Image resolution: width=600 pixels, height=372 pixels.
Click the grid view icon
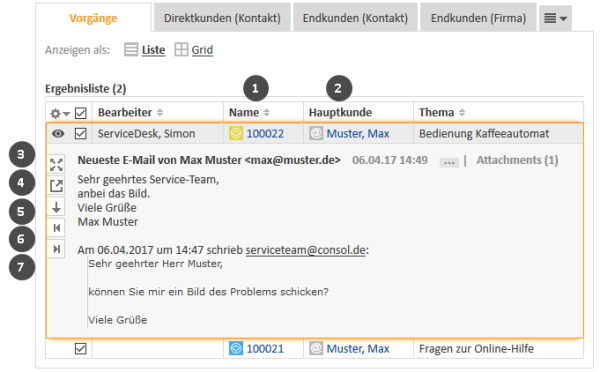tap(181, 49)
